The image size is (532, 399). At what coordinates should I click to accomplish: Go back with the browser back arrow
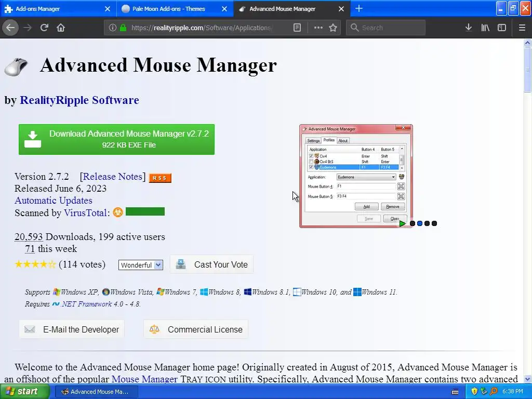click(10, 28)
